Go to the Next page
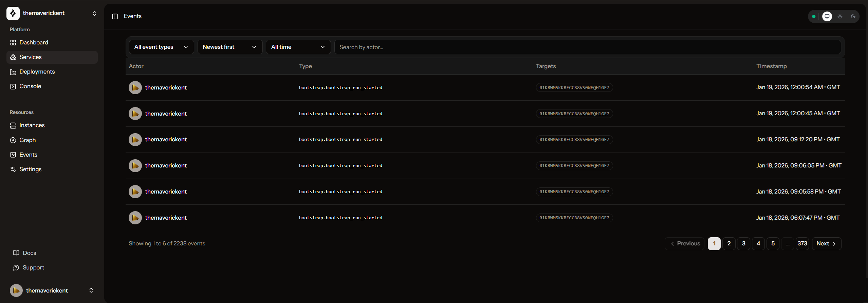 coord(826,243)
